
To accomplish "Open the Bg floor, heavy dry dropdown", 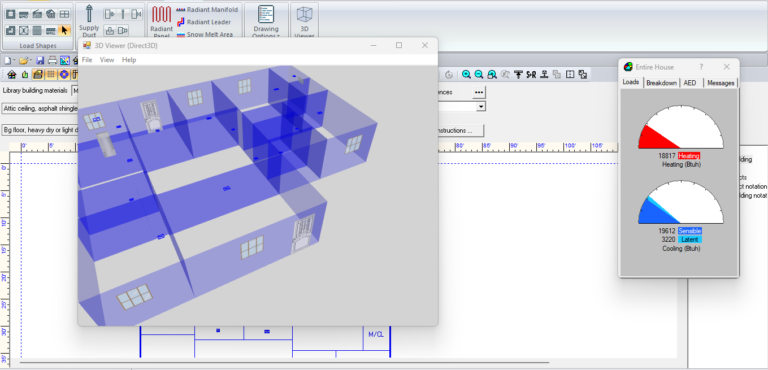I will (40, 130).
